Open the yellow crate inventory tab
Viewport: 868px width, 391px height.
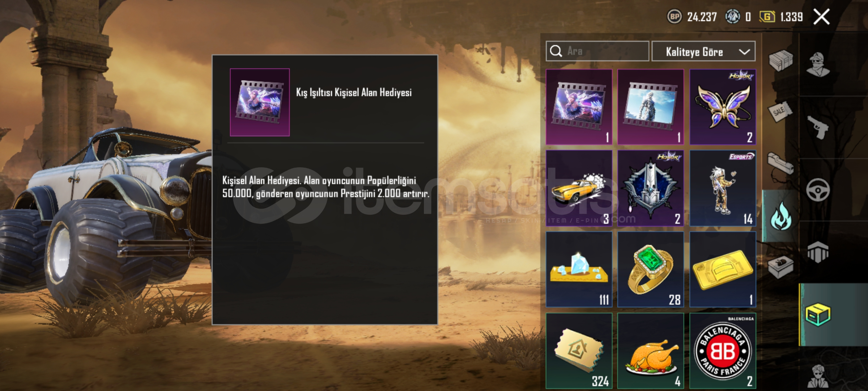[x=818, y=315]
